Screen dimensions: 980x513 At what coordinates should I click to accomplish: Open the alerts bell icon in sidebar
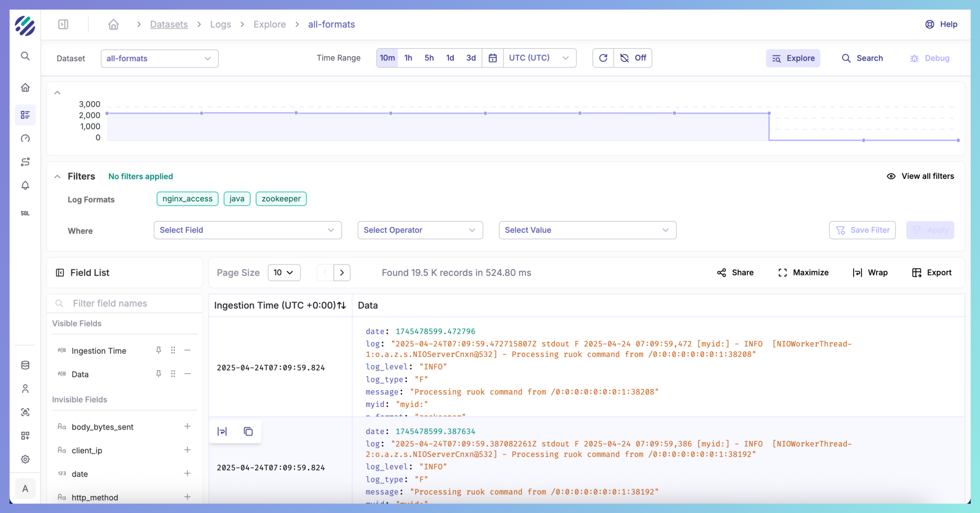point(25,186)
